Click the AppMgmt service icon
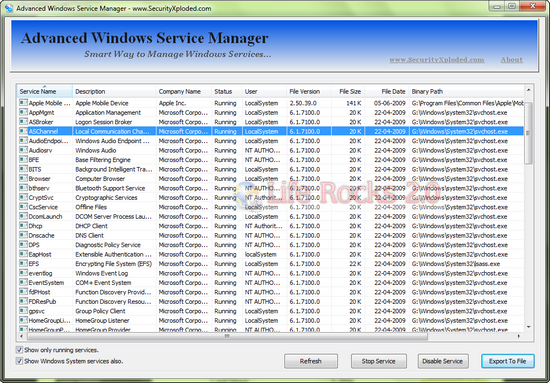Viewport: 550px width, 383px height. [x=23, y=112]
